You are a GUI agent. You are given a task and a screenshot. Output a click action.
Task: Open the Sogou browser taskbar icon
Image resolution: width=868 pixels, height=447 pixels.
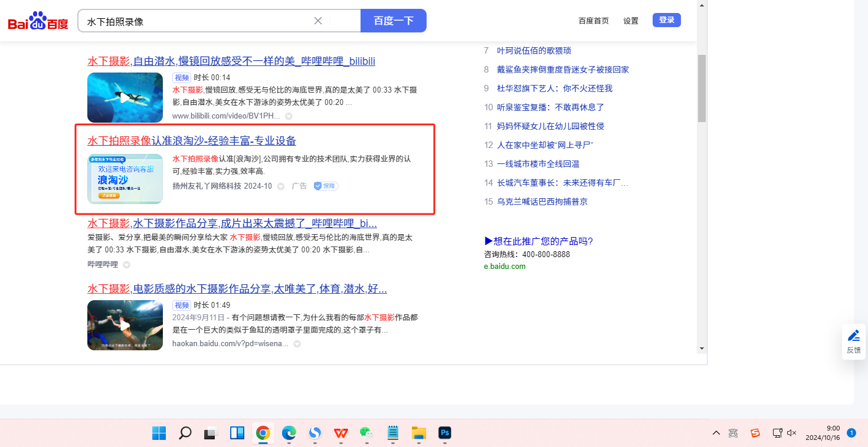coord(315,433)
